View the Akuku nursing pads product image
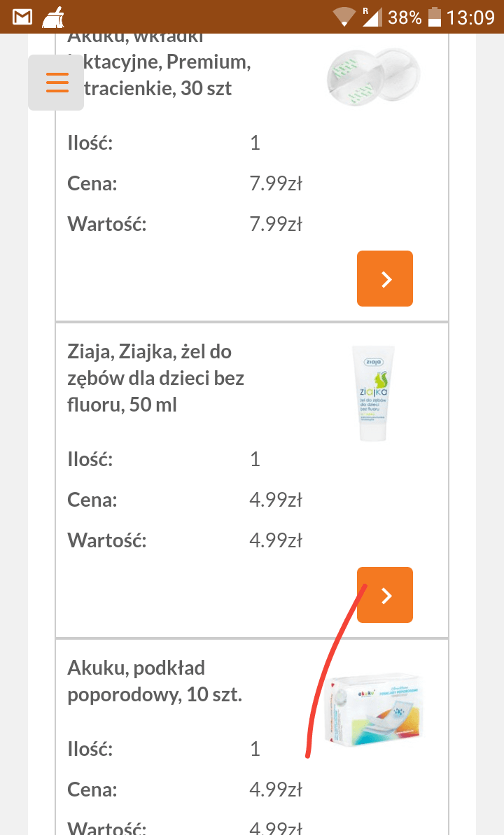Screen dimensions: 504x835 point(373,77)
